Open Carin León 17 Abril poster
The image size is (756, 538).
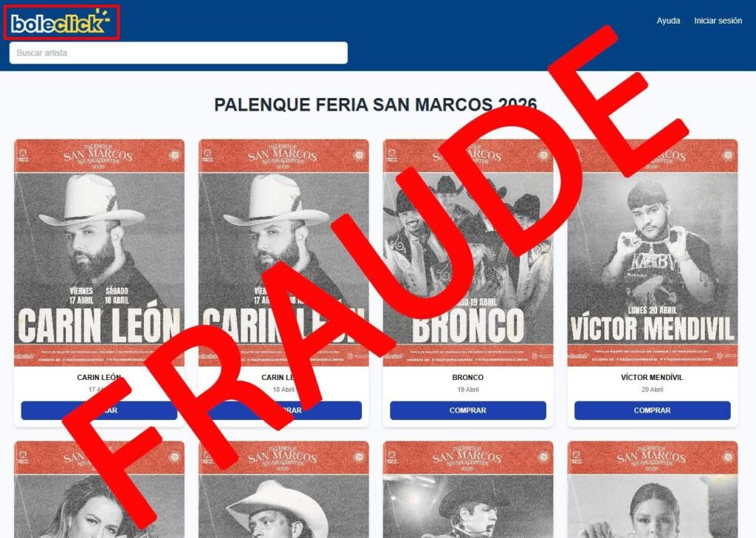99,252
